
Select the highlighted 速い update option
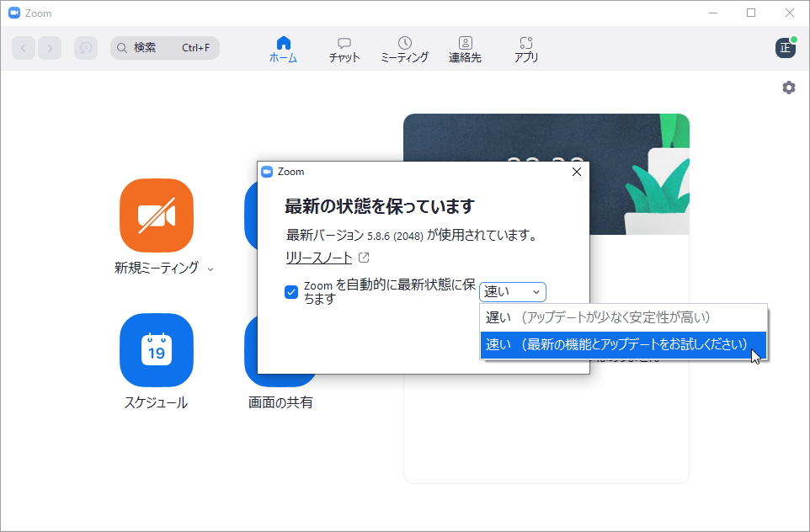624,344
